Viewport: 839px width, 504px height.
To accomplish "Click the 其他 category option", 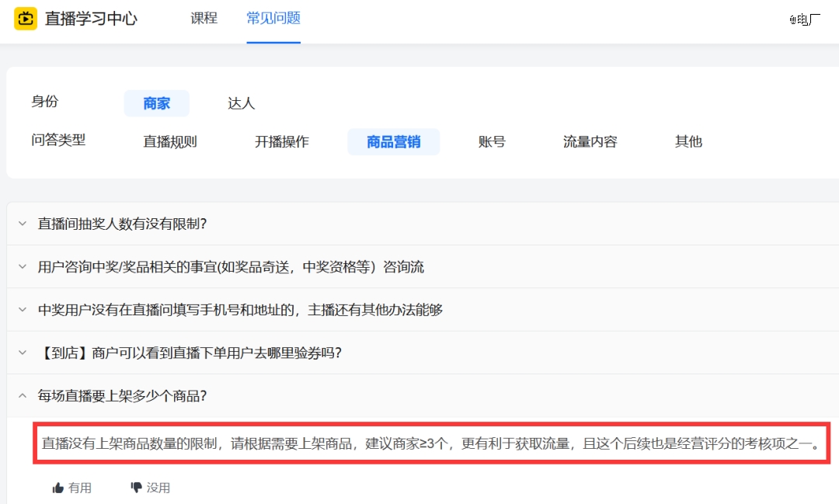I will [x=688, y=141].
